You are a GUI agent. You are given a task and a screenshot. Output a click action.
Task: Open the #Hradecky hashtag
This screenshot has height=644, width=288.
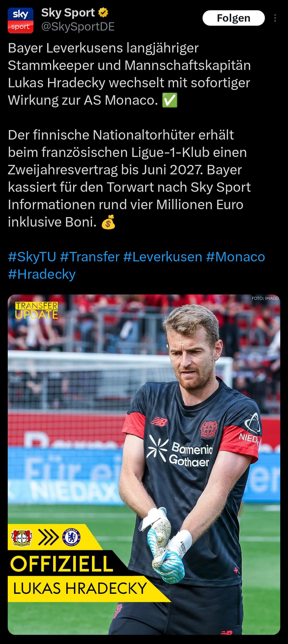click(42, 274)
